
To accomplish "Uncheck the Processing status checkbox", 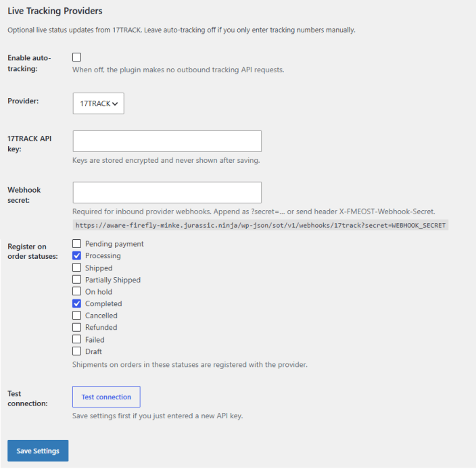I will (x=77, y=255).
